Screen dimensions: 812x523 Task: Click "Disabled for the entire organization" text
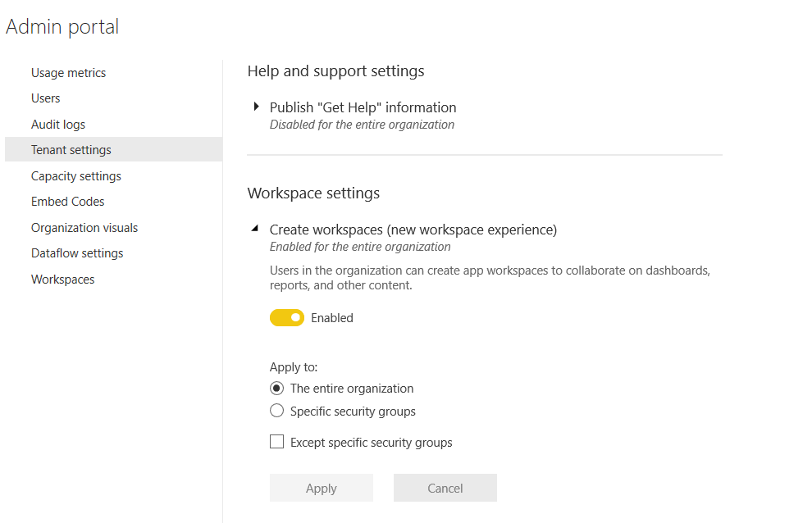pyautogui.click(x=362, y=125)
